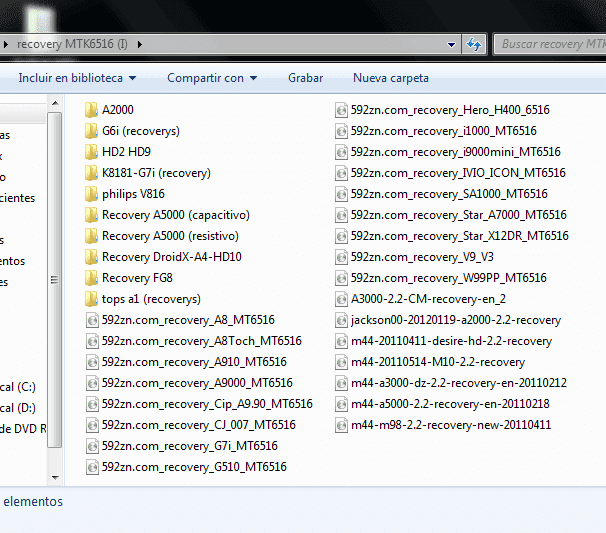Screen dimensions: 606x533
Task: Click the Grabar toolbar button
Action: click(x=305, y=78)
